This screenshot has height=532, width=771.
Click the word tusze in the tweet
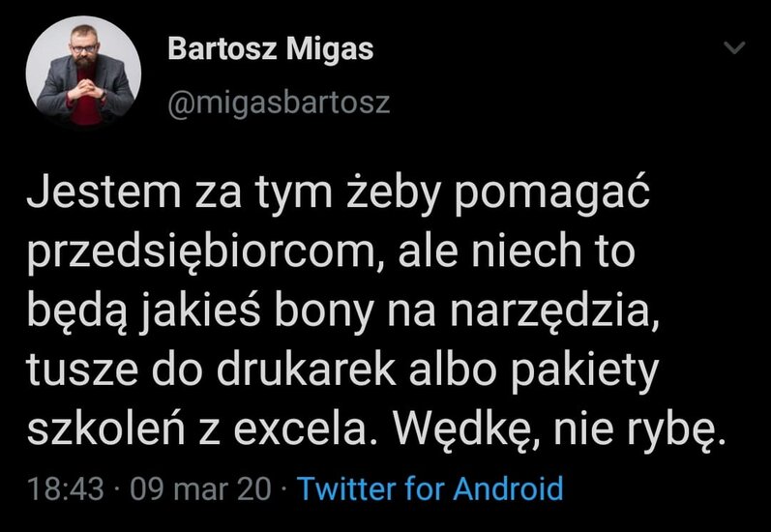(x=82, y=370)
